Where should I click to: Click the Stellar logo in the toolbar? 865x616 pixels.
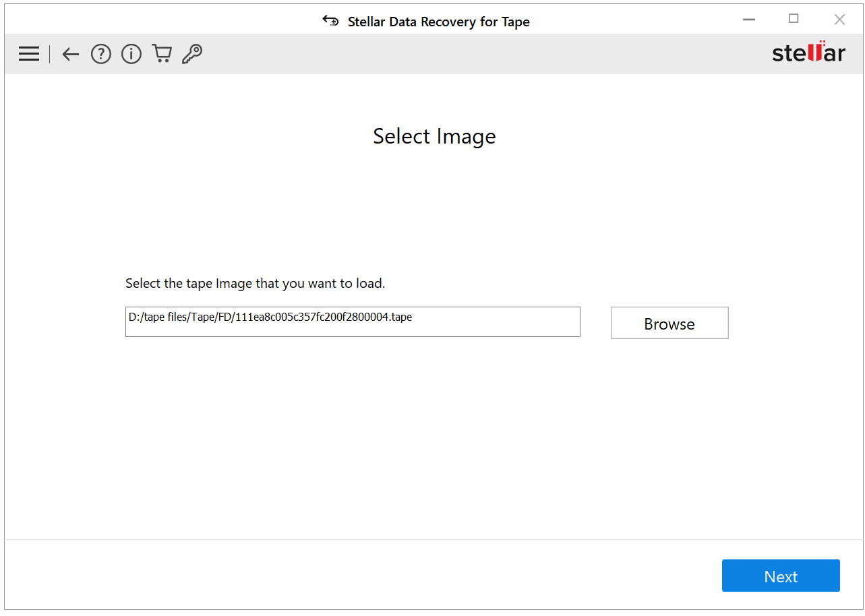[808, 53]
